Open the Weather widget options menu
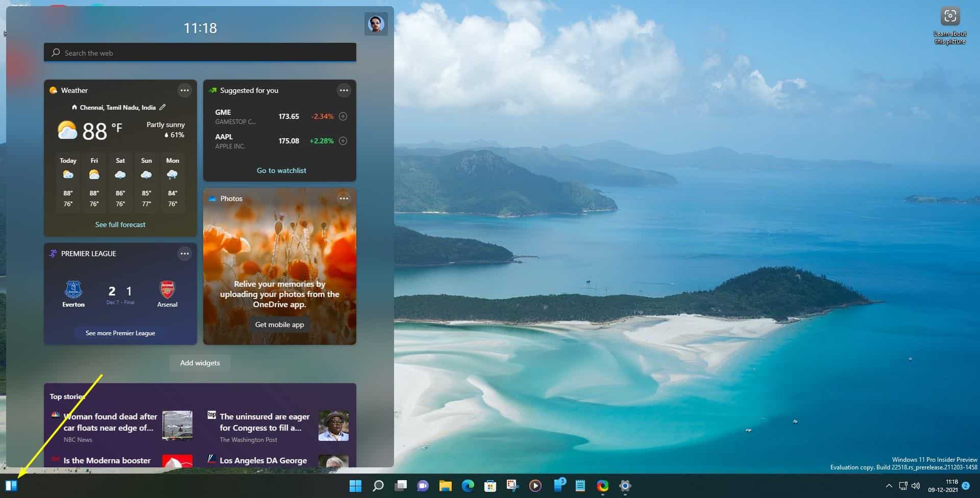Viewport: 980px width, 498px height. tap(185, 90)
